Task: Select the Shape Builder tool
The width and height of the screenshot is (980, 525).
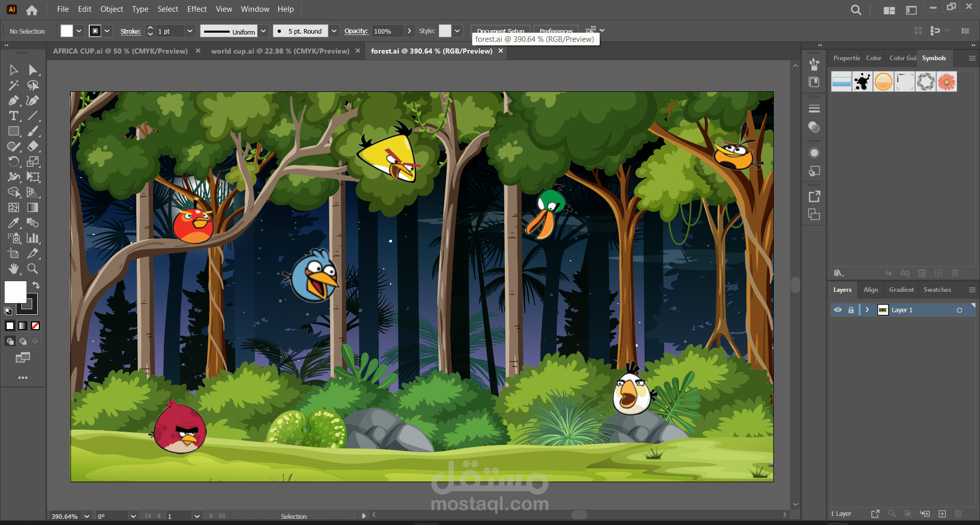Action: click(x=14, y=192)
